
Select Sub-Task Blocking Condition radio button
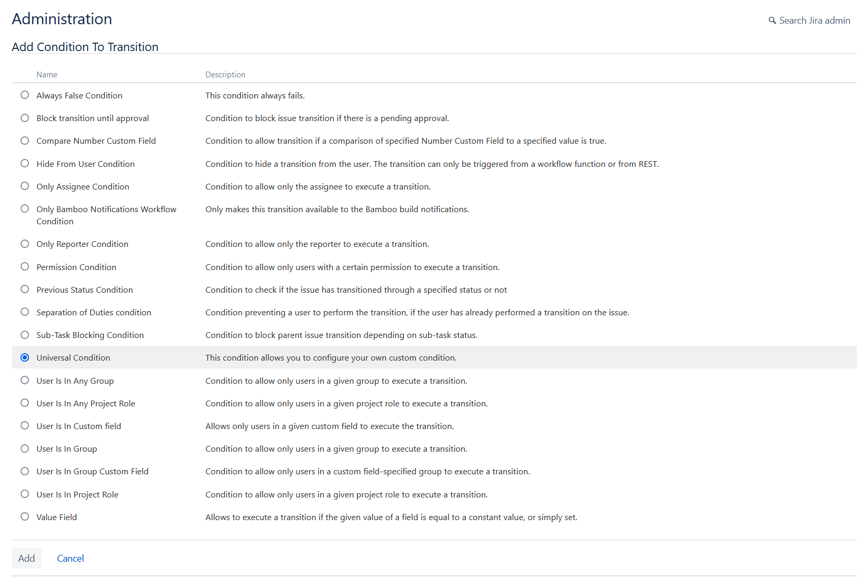tap(25, 335)
